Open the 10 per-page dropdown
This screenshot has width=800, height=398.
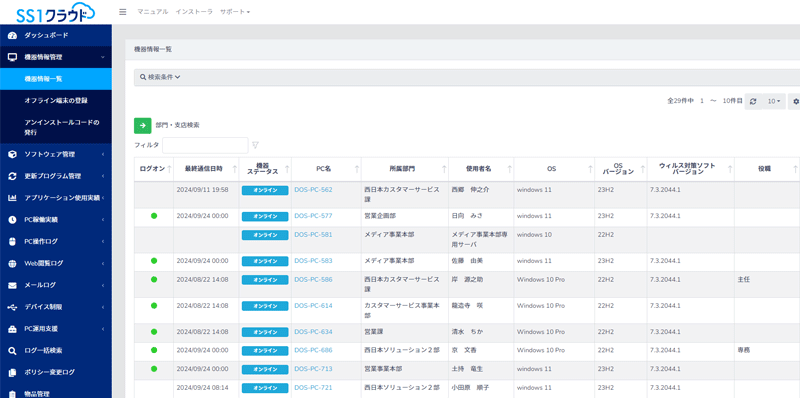click(774, 102)
